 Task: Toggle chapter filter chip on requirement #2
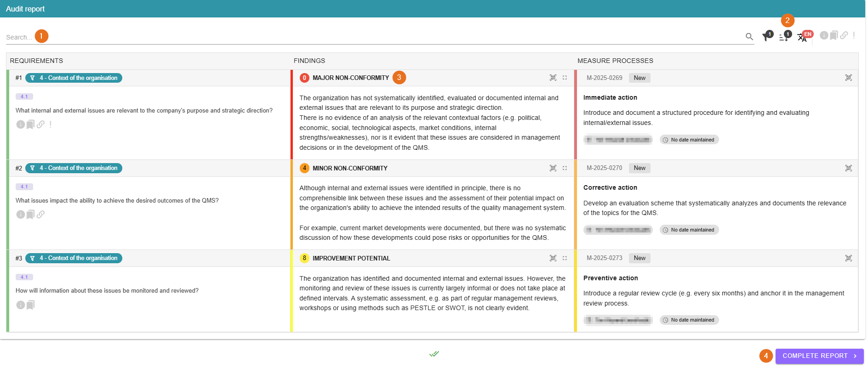coord(74,168)
